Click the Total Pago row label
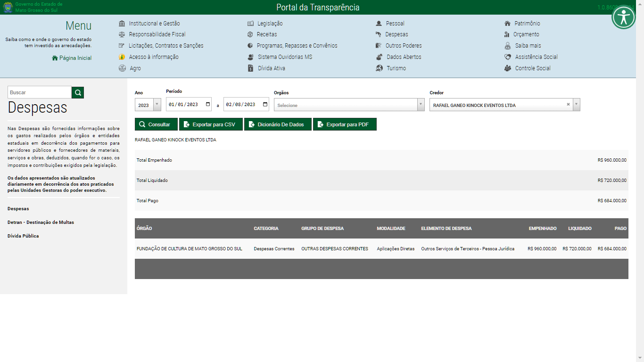Viewport: 644px width, 362px height. 148,201
